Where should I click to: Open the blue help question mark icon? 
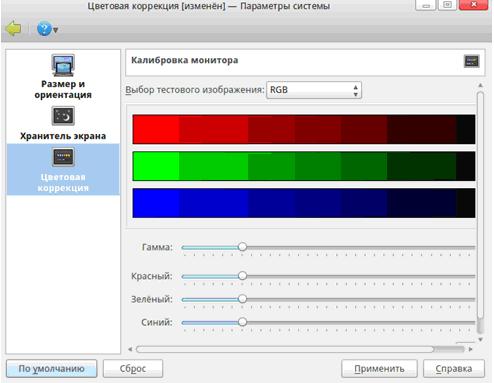tap(44, 29)
